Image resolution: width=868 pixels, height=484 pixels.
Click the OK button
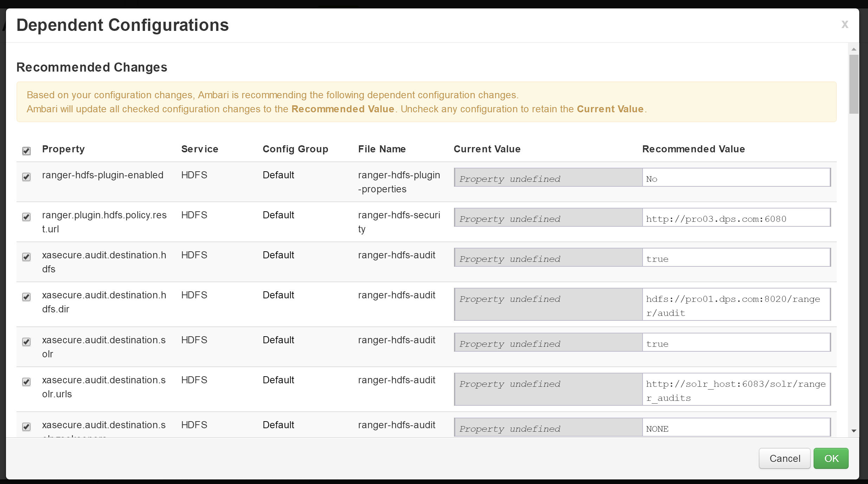point(831,458)
